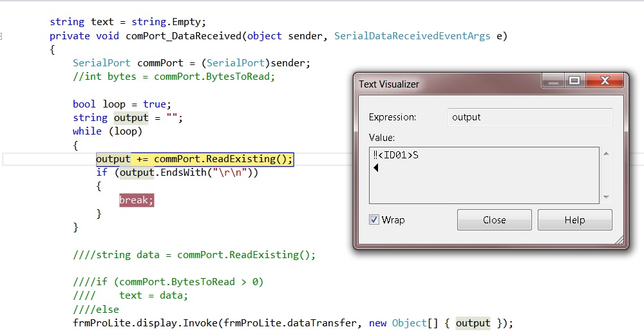Click the Help button in Text Visualizer
Viewport: 644px width, 336px height.
[574, 219]
